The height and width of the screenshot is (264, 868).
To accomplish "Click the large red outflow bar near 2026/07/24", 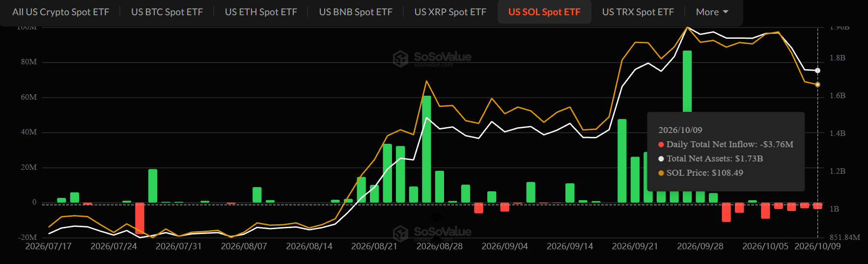I will pyautogui.click(x=140, y=218).
